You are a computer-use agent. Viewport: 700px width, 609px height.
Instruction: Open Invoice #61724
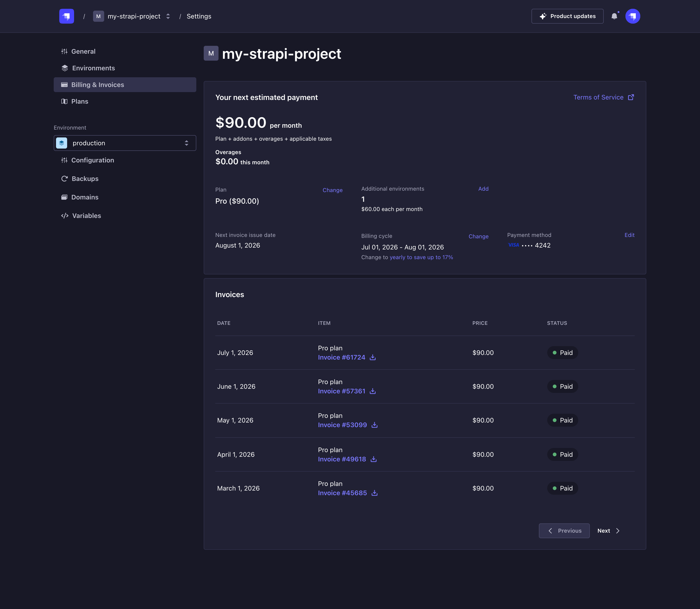click(341, 357)
